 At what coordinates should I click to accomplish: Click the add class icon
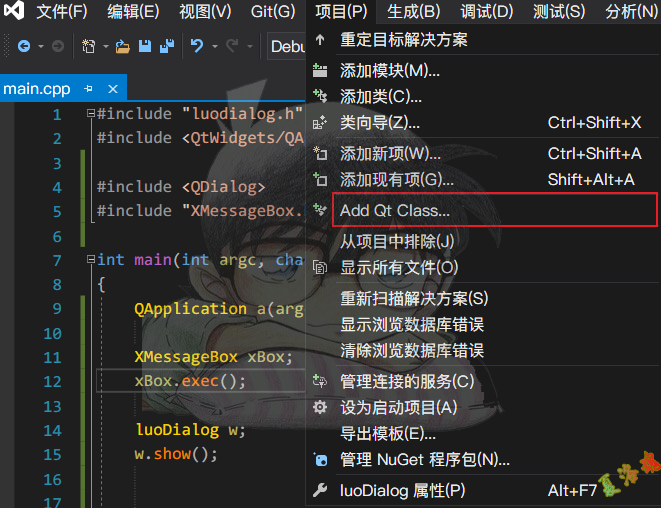320,96
